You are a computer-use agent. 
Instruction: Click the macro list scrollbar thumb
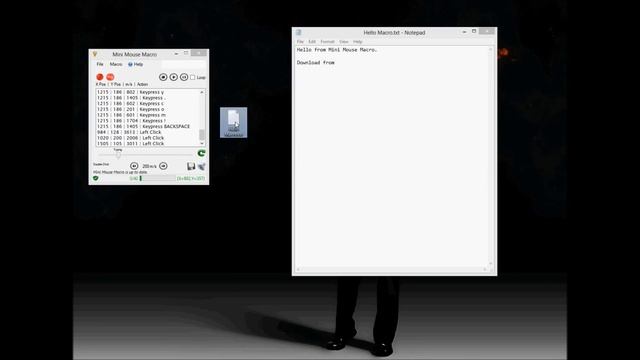pos(202,135)
